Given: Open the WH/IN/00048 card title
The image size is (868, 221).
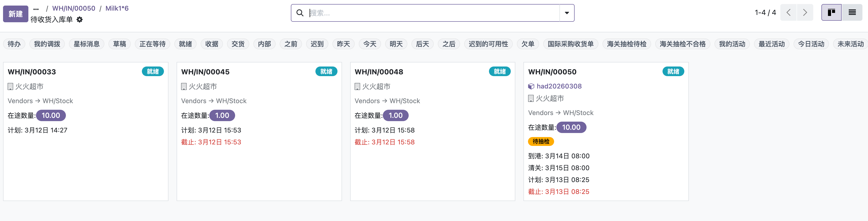Looking at the screenshot, I should [x=379, y=72].
